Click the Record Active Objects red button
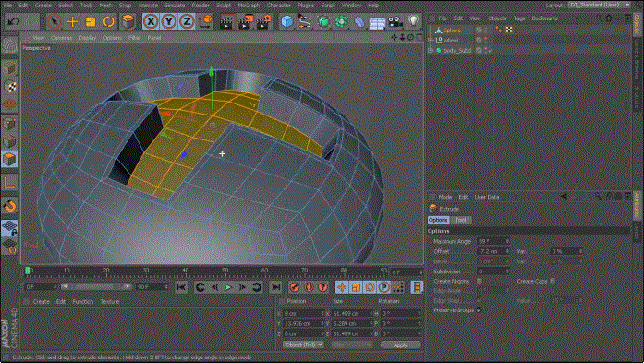The image size is (644, 363). (295, 287)
